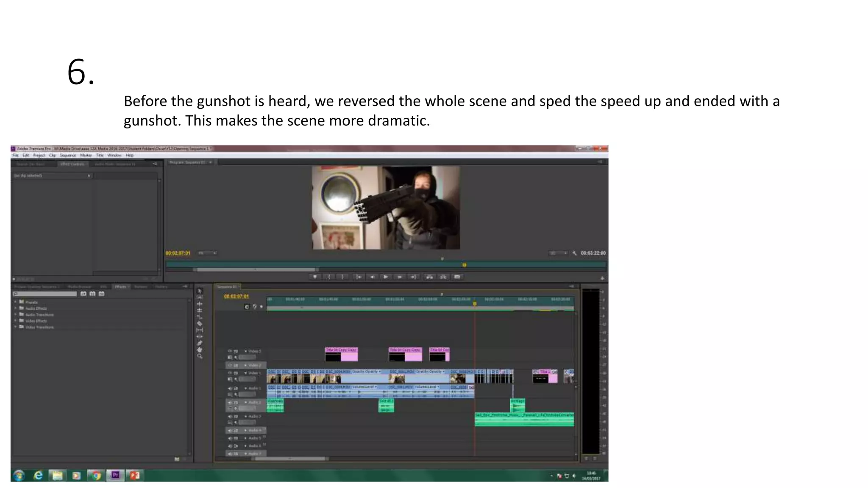
Task: Open the button editor plus icon
Action: pyautogui.click(x=602, y=278)
